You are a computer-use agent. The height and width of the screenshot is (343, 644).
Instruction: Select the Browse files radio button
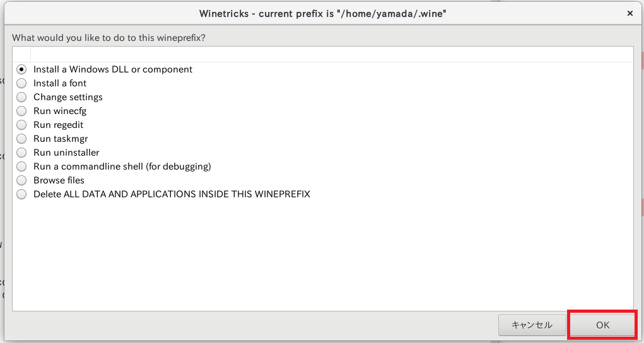(21, 180)
